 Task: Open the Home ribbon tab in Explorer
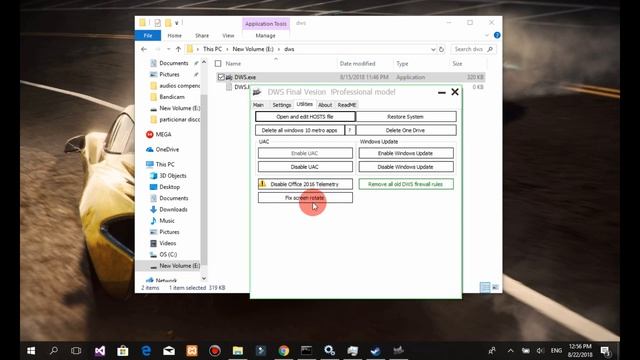pyautogui.click(x=174, y=36)
